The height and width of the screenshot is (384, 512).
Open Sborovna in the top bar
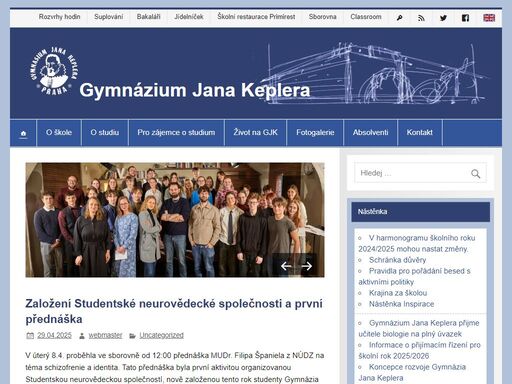point(322,17)
